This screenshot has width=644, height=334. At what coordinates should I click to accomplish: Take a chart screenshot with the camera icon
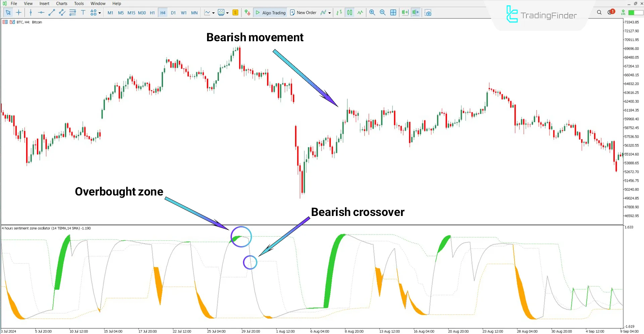pos(428,12)
